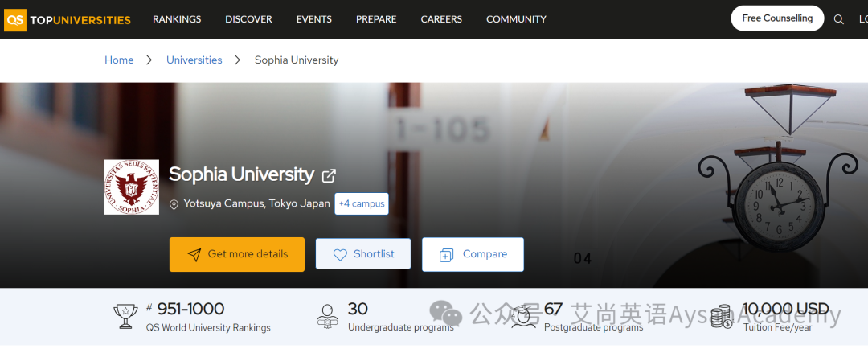The image size is (868, 349).
Task: Open the RANKINGS menu
Action: (x=177, y=19)
